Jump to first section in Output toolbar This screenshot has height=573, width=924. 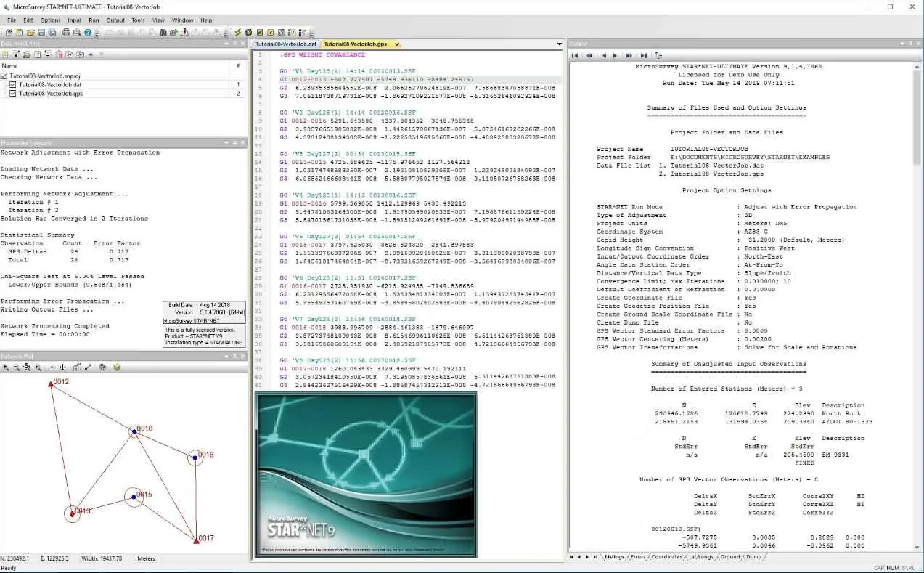[x=575, y=55]
